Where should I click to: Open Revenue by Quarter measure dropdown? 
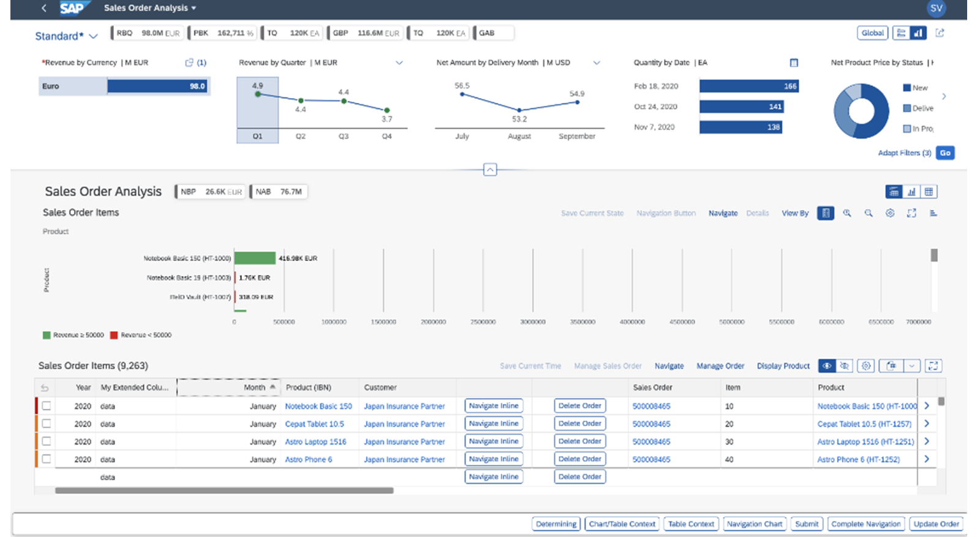399,63
